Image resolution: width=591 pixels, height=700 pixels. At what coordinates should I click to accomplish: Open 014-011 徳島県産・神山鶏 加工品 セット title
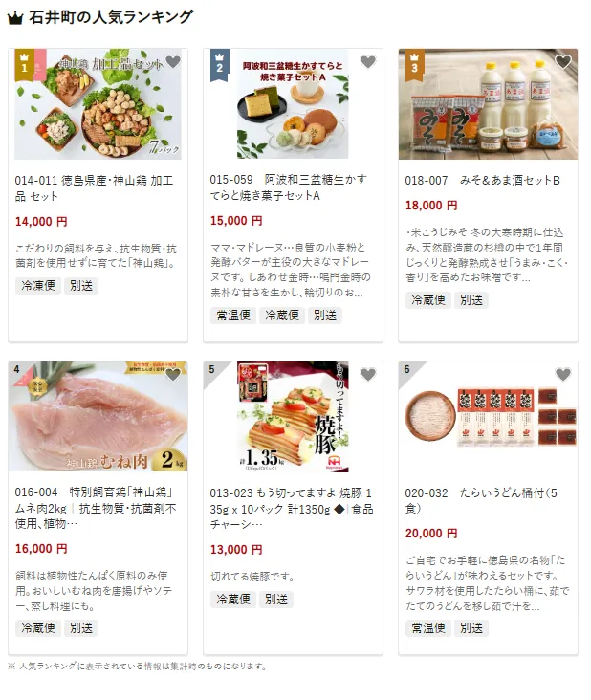point(94,188)
